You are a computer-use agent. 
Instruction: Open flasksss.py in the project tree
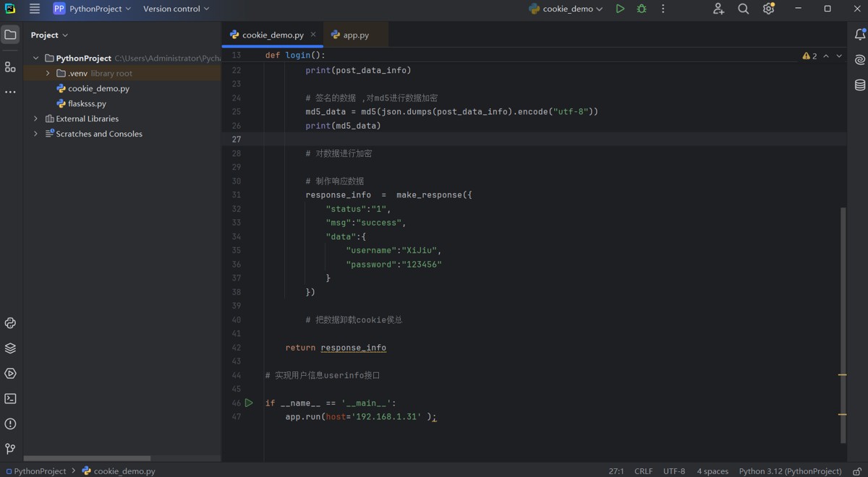coord(87,103)
